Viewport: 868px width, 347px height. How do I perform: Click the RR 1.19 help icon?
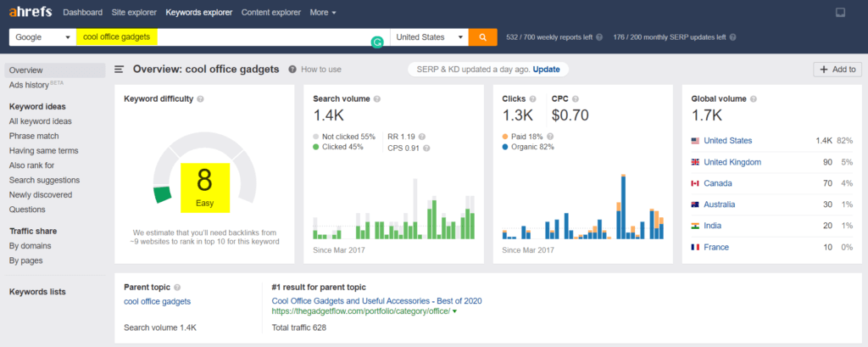[x=422, y=137]
